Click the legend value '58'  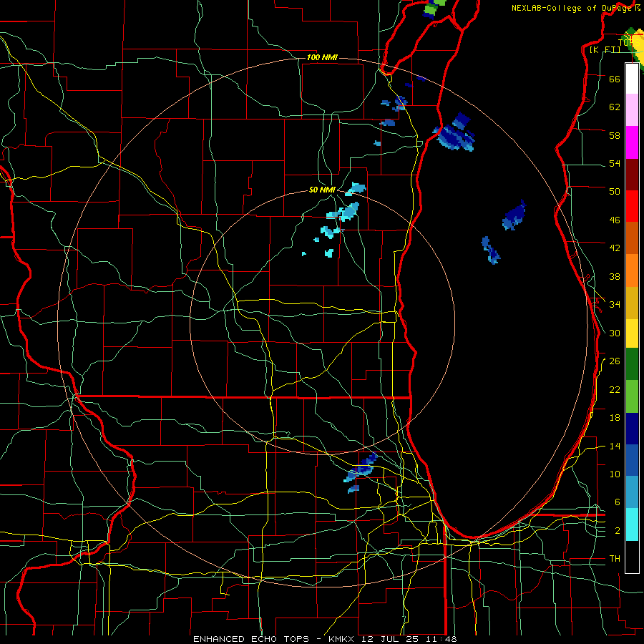(615, 135)
